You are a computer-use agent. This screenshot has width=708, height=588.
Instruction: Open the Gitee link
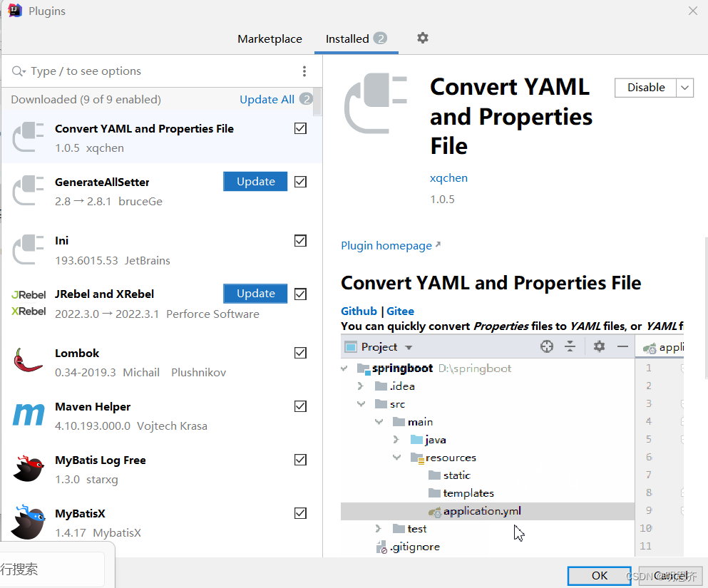[x=400, y=311]
